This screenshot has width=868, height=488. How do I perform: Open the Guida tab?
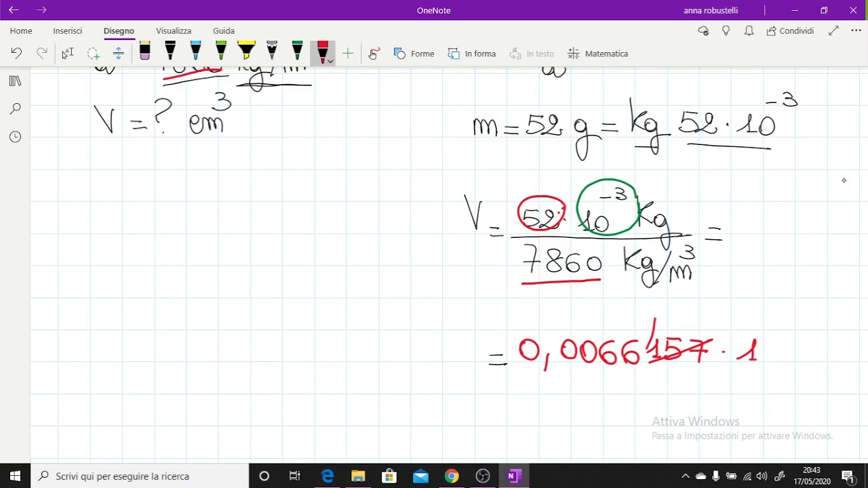224,30
